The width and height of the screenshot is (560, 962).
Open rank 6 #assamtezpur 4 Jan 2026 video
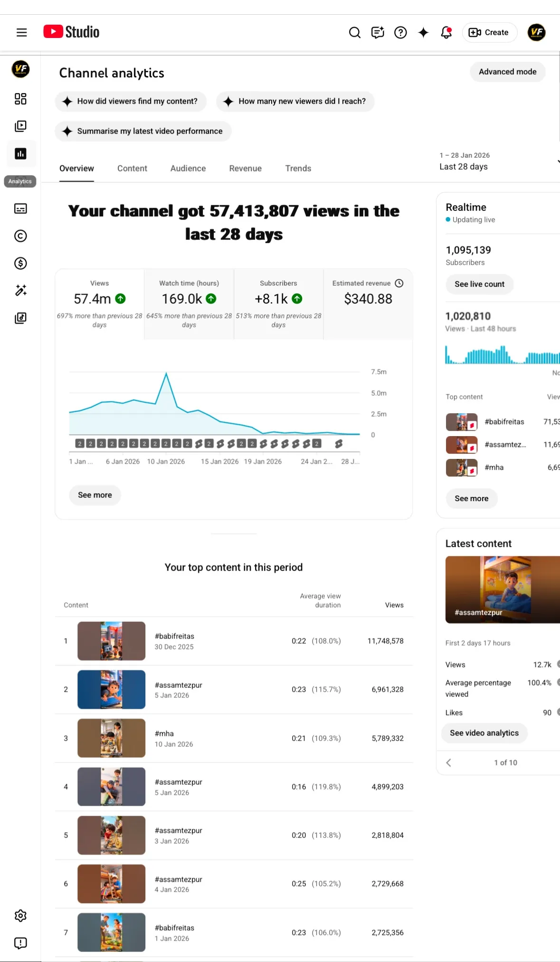234,884
